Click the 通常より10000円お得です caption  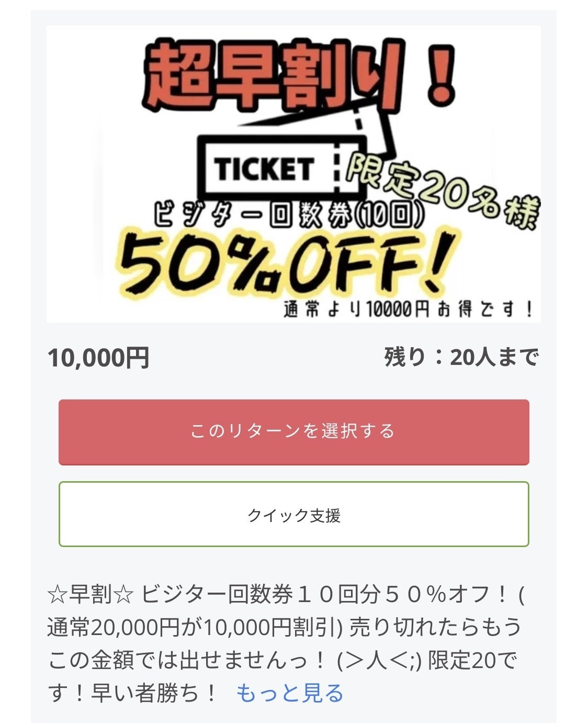[x=408, y=309]
